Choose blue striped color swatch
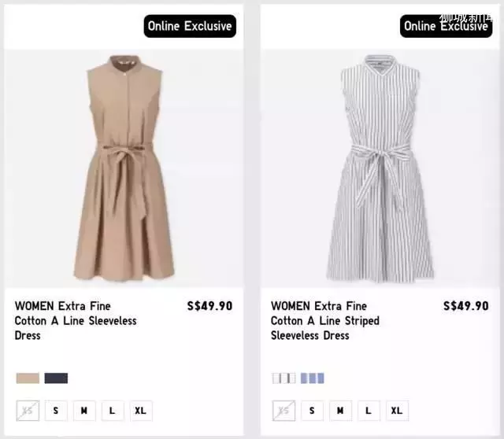Viewport: 504px width, 439px height. [312, 378]
